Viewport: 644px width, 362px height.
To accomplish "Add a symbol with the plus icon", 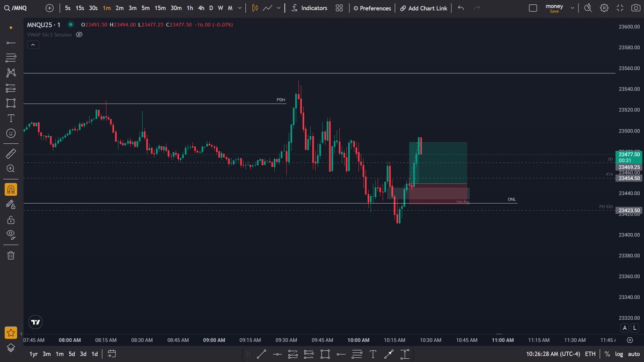I will [49, 8].
